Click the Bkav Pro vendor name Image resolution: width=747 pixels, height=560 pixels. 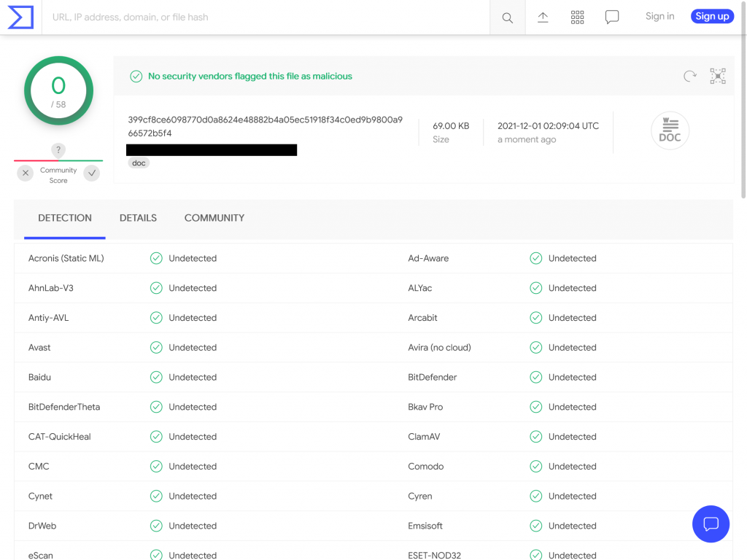[x=425, y=407]
